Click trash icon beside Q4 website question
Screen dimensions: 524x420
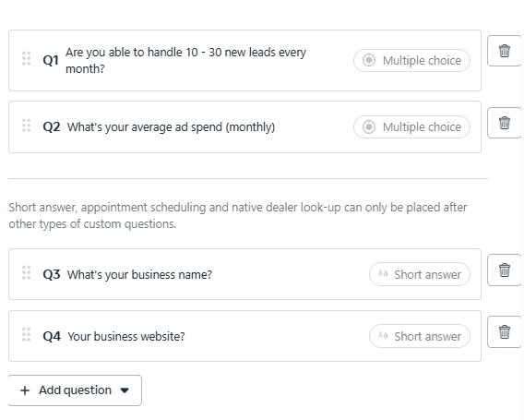505,331
